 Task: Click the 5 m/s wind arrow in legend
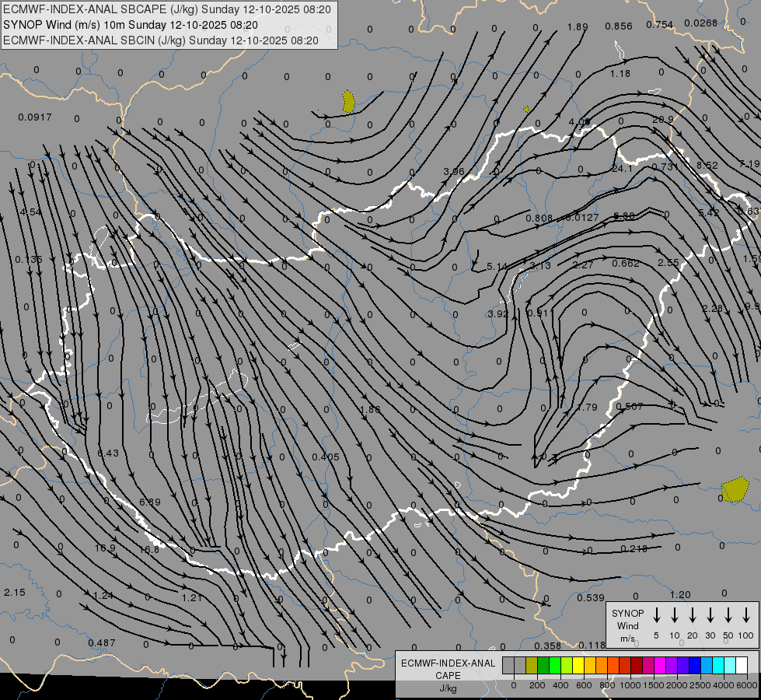click(x=656, y=615)
